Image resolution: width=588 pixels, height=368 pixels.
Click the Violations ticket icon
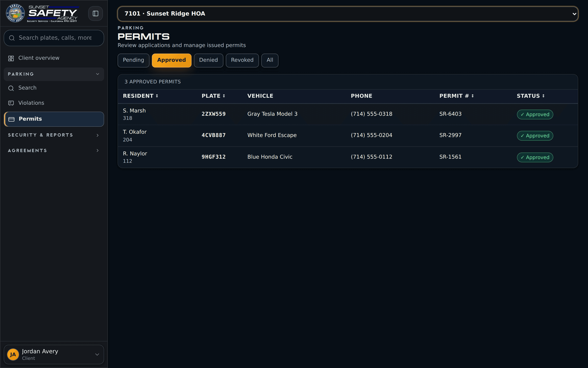[11, 103]
